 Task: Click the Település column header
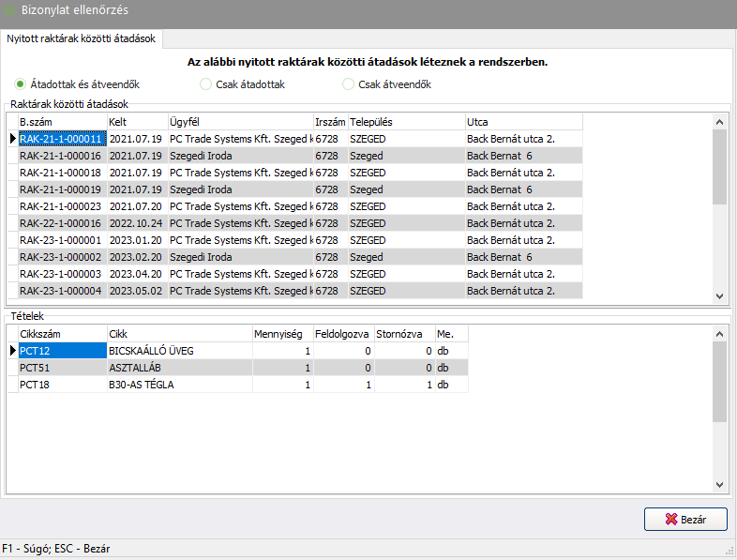click(405, 122)
